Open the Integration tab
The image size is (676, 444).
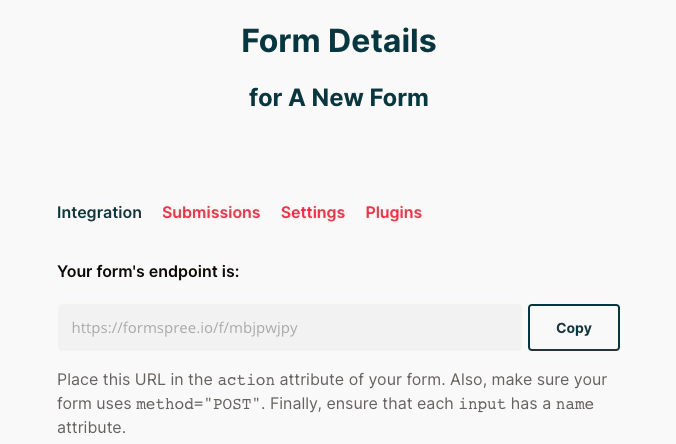click(x=99, y=212)
